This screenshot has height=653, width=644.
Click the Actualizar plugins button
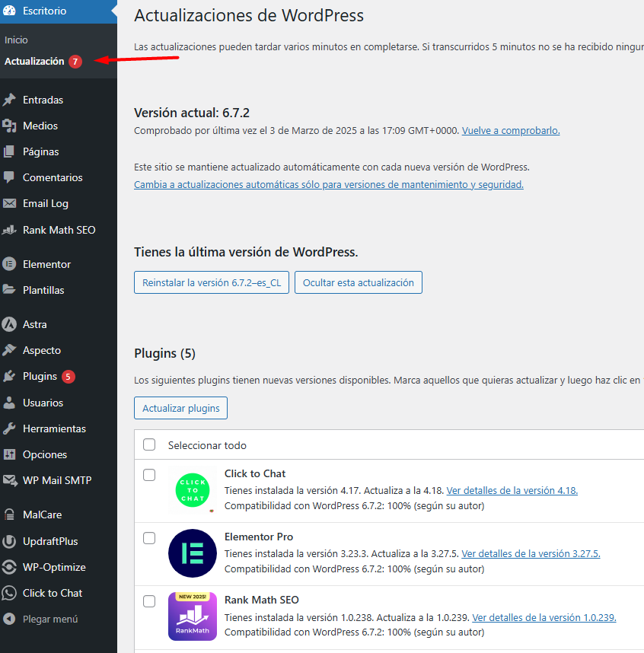coord(180,408)
